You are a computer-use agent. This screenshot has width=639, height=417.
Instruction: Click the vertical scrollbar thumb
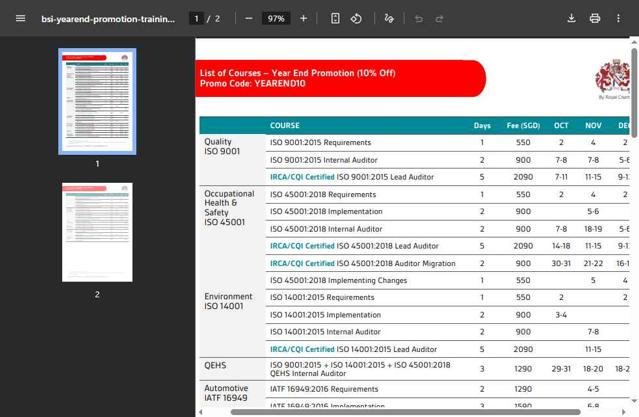pos(634,93)
